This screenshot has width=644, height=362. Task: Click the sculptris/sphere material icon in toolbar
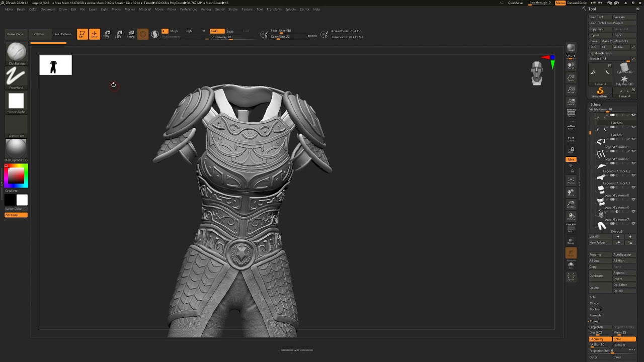tap(143, 34)
